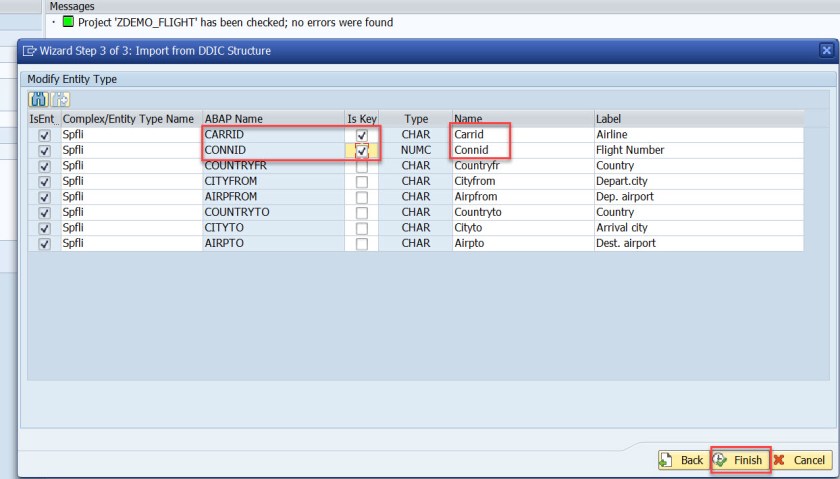
Task: Click the 'Airline' label cell
Action: tap(699, 134)
